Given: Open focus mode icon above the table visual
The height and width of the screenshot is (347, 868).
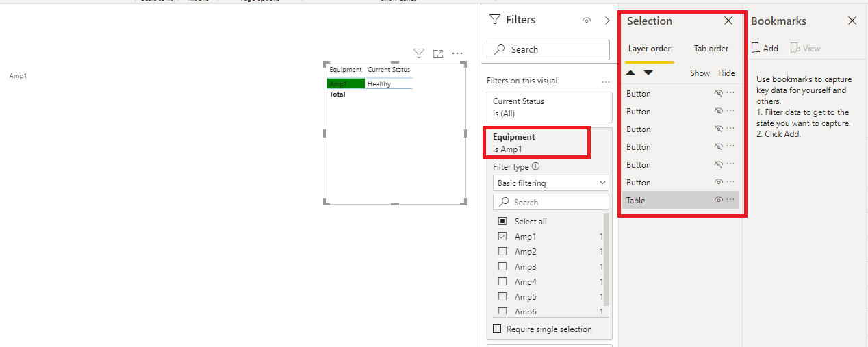Looking at the screenshot, I should click(438, 53).
